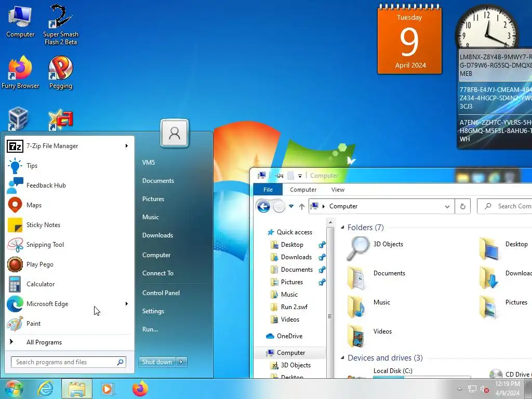Click the Back arrow in Explorer
The height and width of the screenshot is (399, 532).
[263, 206]
